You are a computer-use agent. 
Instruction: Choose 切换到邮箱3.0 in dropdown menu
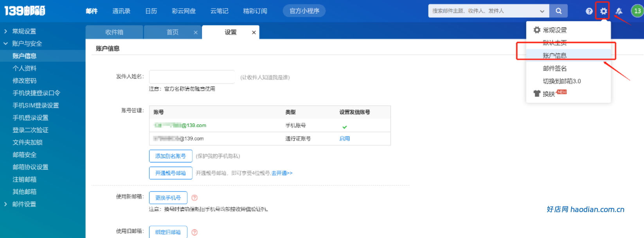tap(562, 81)
